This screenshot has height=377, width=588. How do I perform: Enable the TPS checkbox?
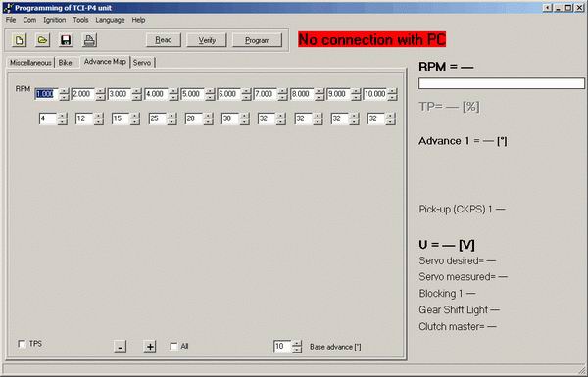[x=22, y=344]
